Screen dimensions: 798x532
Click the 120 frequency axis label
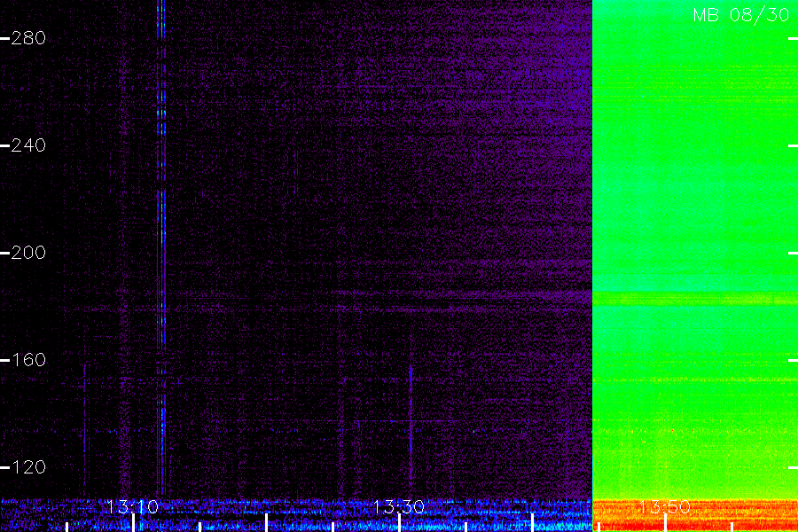(x=28, y=467)
